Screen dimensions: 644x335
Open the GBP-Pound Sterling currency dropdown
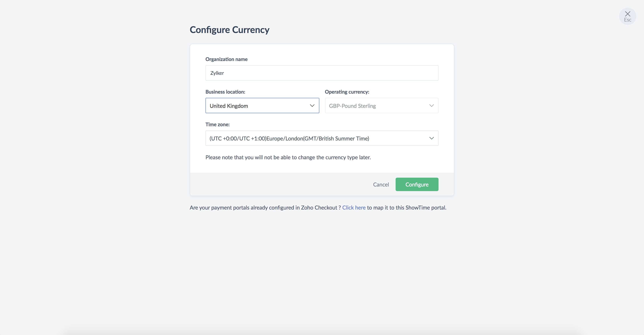[381, 106]
